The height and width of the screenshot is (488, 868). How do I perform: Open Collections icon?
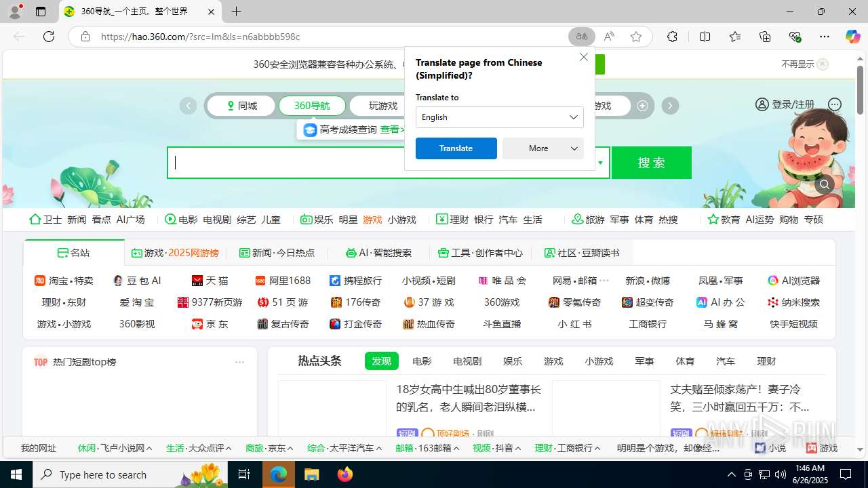[x=765, y=37]
